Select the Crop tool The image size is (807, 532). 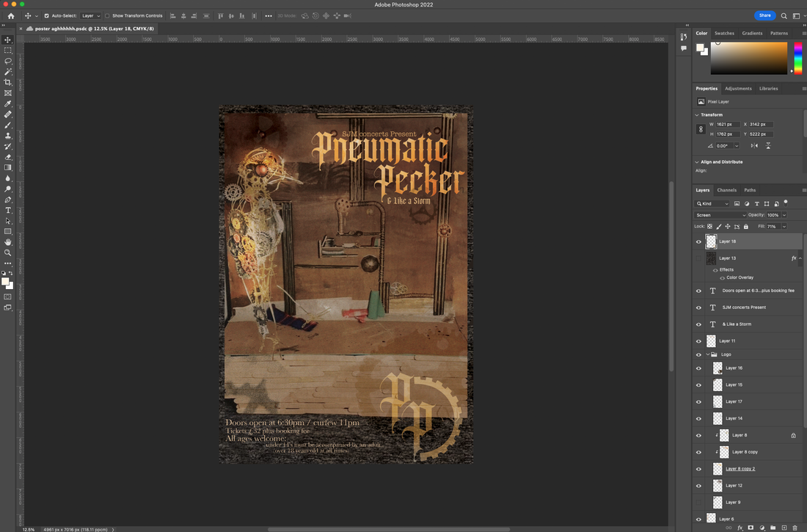pos(8,82)
